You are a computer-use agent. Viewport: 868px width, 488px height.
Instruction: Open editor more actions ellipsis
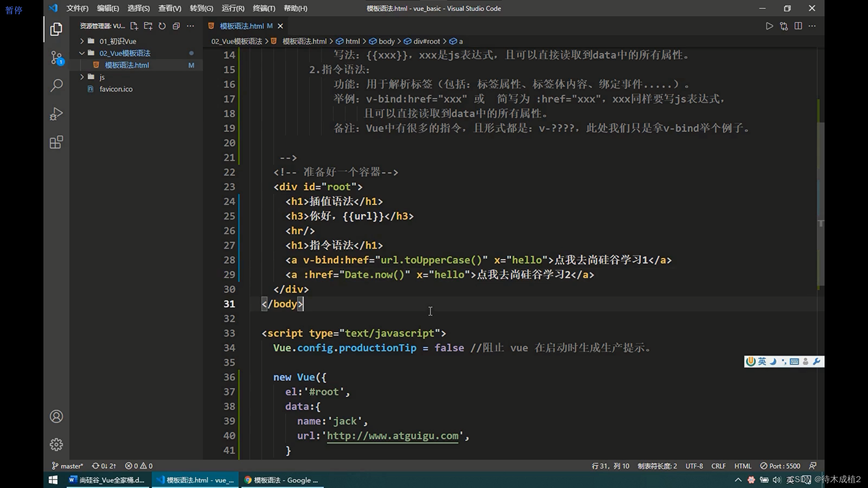812,26
